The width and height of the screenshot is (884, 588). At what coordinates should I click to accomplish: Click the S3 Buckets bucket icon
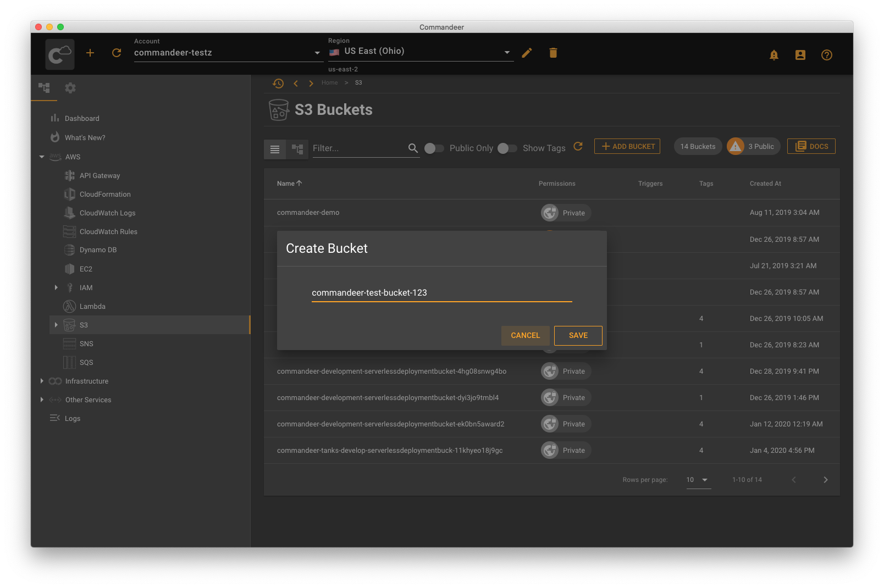point(278,110)
